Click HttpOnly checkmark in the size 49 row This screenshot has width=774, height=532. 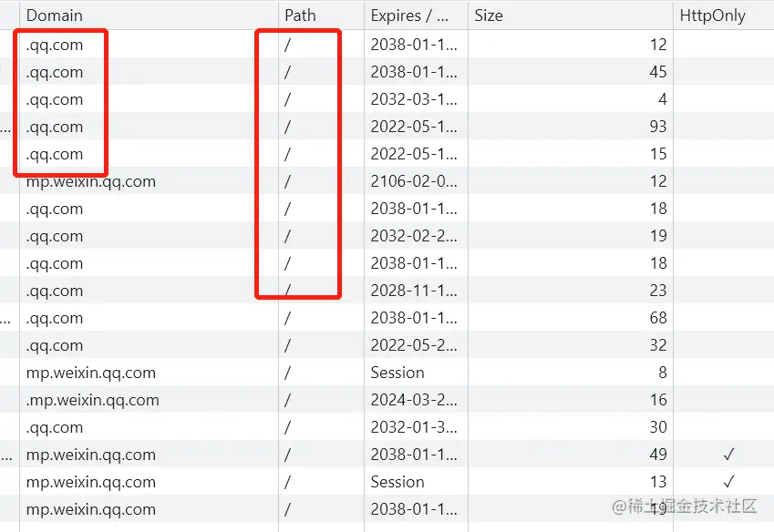click(x=728, y=455)
